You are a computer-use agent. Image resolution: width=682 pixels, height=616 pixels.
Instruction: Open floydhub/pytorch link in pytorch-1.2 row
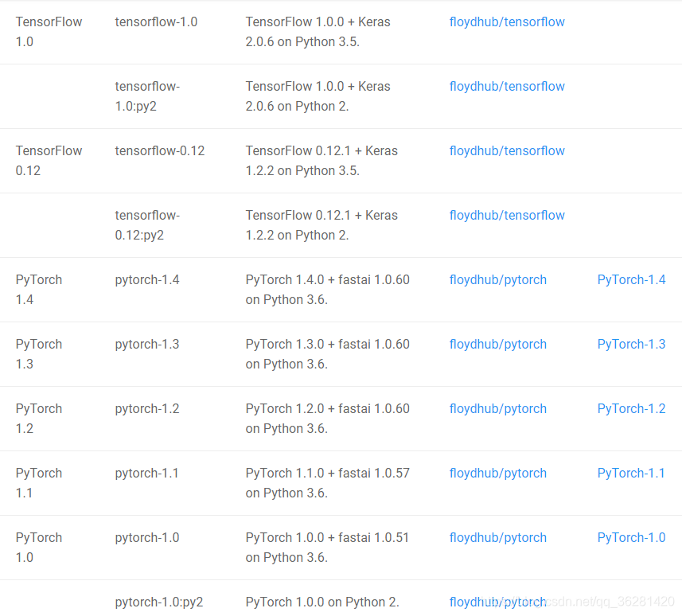point(497,408)
